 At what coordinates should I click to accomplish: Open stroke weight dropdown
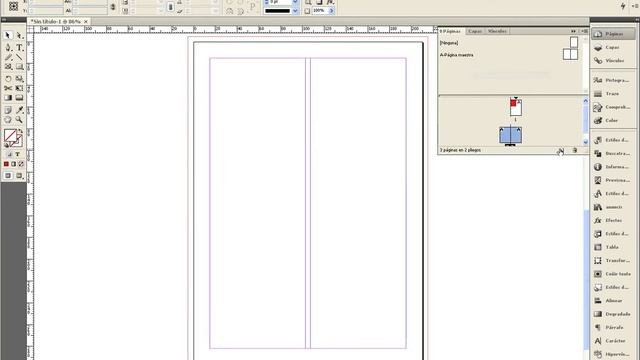(x=295, y=2)
